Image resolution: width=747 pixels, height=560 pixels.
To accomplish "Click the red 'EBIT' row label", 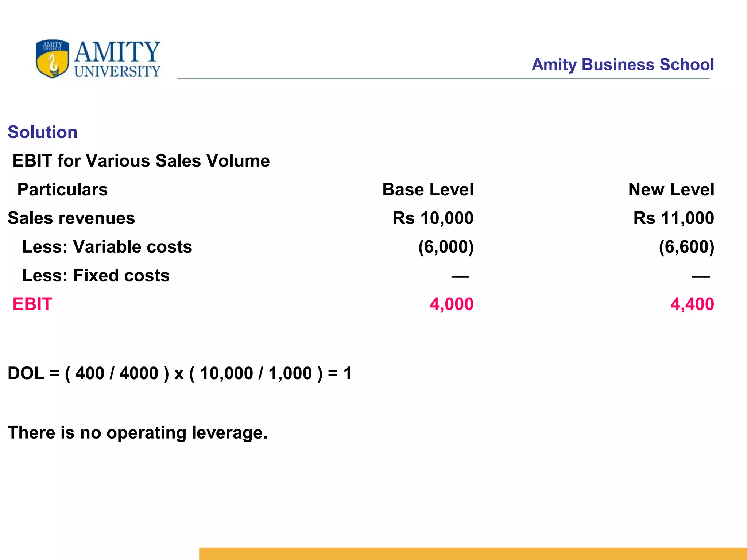I will tap(32, 304).
